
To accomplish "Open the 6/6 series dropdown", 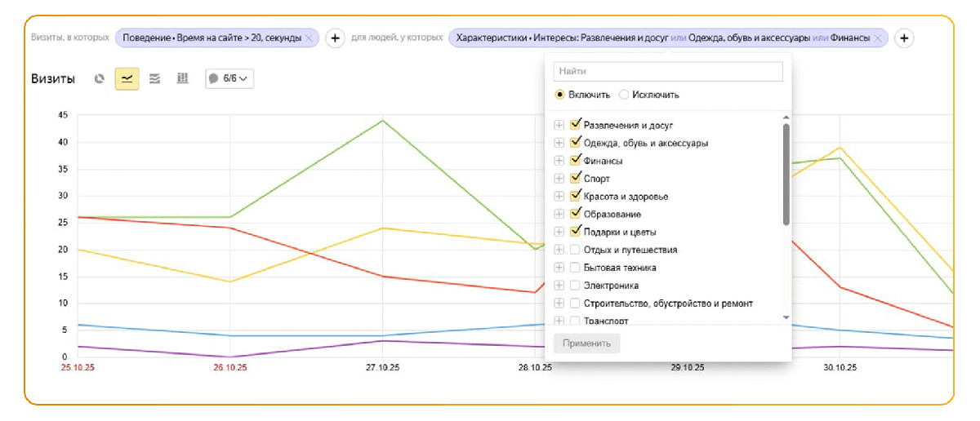I will pos(229,78).
